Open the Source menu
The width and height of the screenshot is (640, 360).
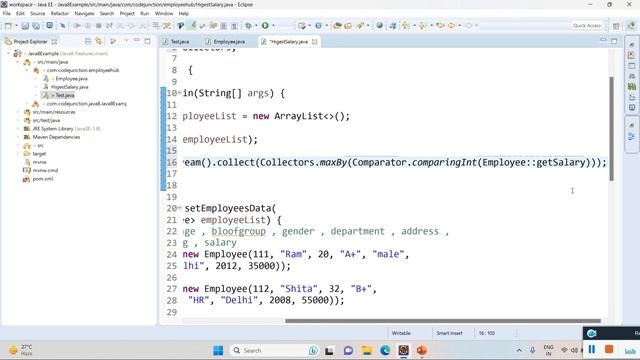(38, 13)
